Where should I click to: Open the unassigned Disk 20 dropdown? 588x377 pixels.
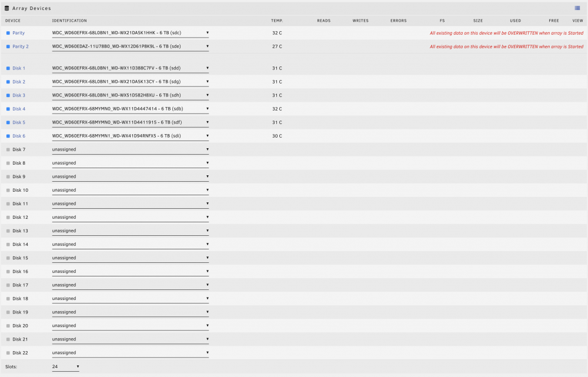[x=130, y=326]
